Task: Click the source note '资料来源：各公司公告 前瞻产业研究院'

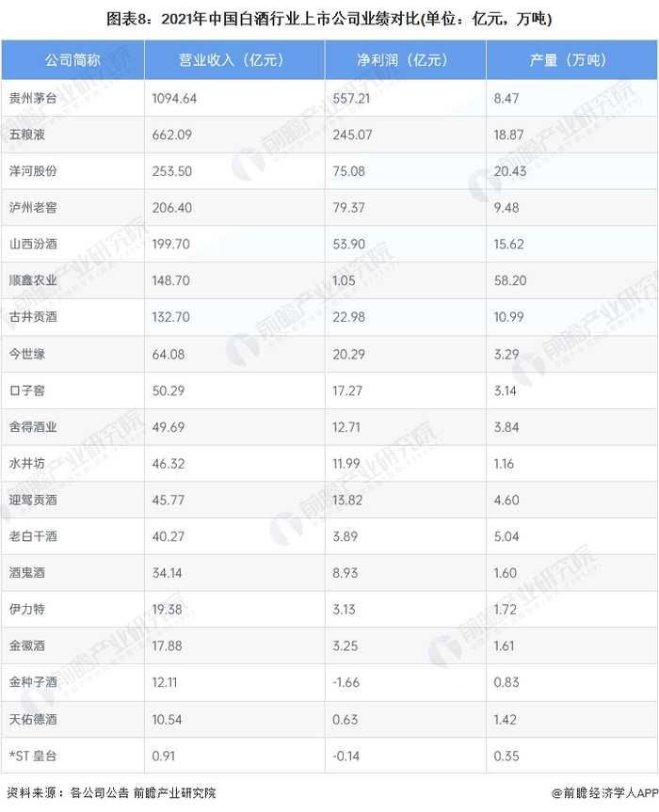Action: click(x=111, y=793)
